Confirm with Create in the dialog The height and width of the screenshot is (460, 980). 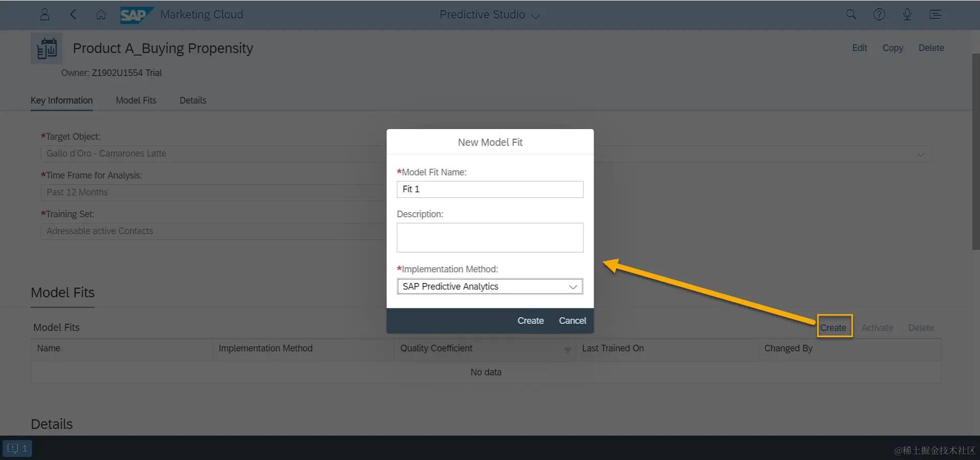[530, 321]
